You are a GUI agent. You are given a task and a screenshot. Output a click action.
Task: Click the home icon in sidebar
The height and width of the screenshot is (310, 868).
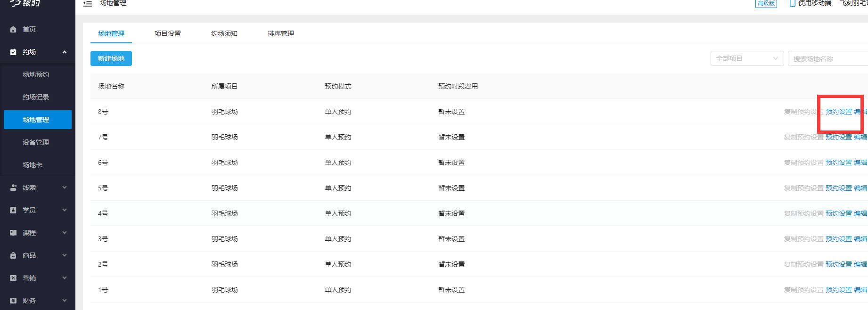(13, 29)
